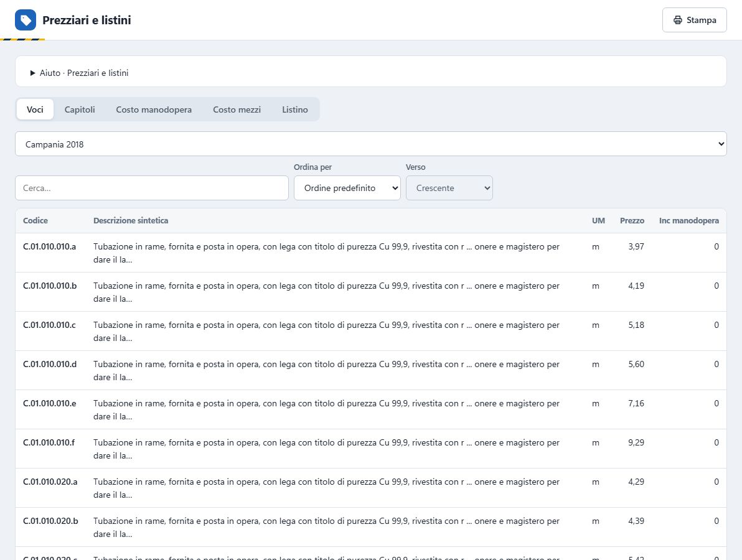Select the Costo manodopera tab
742x560 pixels.
[x=154, y=110]
